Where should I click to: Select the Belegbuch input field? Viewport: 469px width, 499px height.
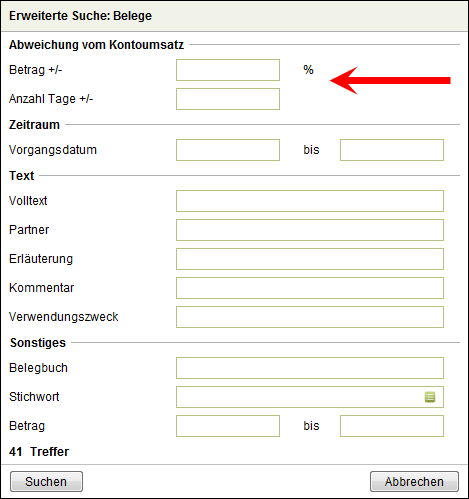pyautogui.click(x=310, y=368)
